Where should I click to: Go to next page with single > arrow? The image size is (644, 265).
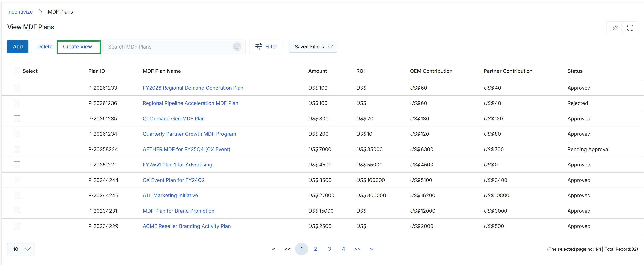point(371,249)
